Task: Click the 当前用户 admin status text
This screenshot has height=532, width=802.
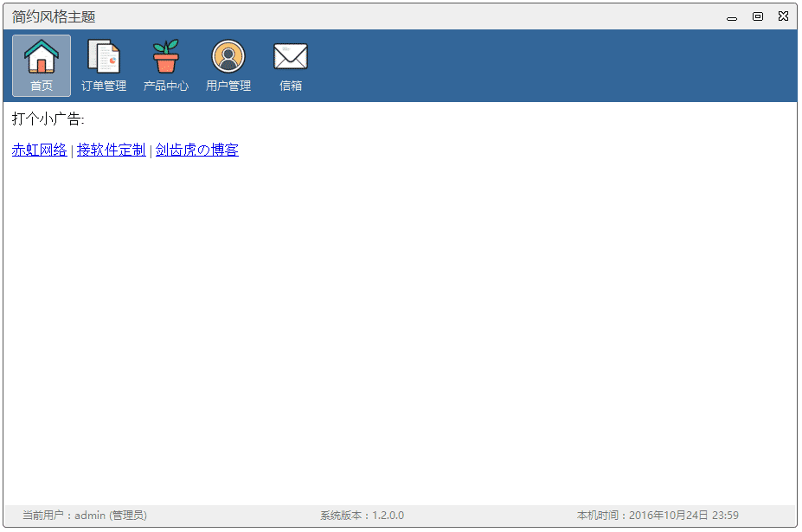Action: (85, 516)
